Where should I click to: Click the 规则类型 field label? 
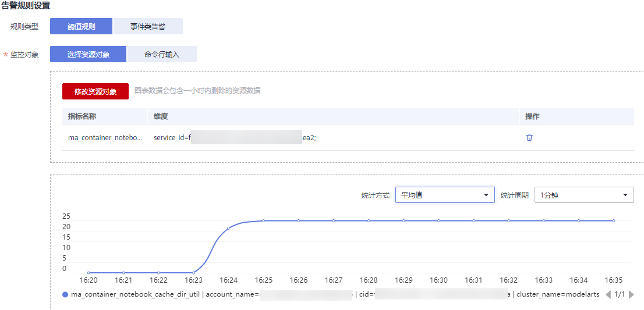pyautogui.click(x=24, y=27)
